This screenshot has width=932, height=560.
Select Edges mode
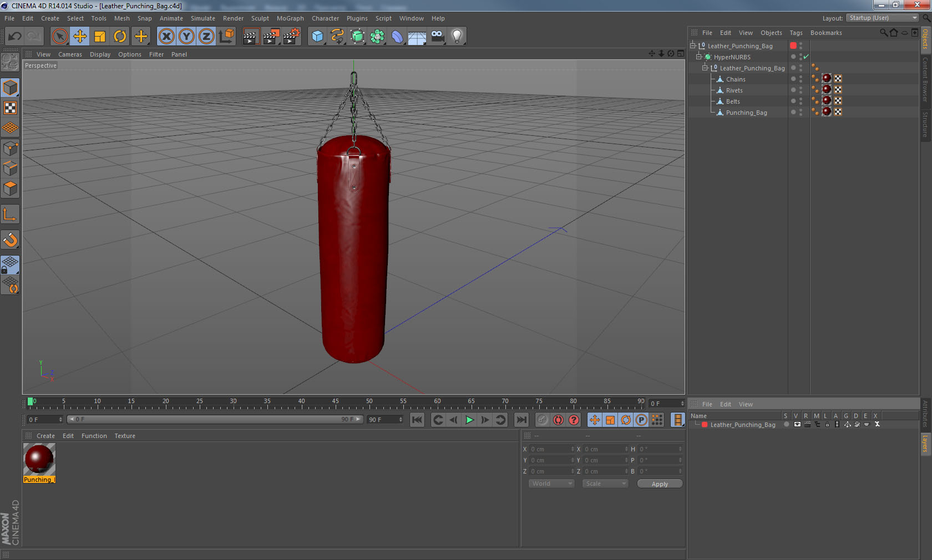[x=10, y=169]
